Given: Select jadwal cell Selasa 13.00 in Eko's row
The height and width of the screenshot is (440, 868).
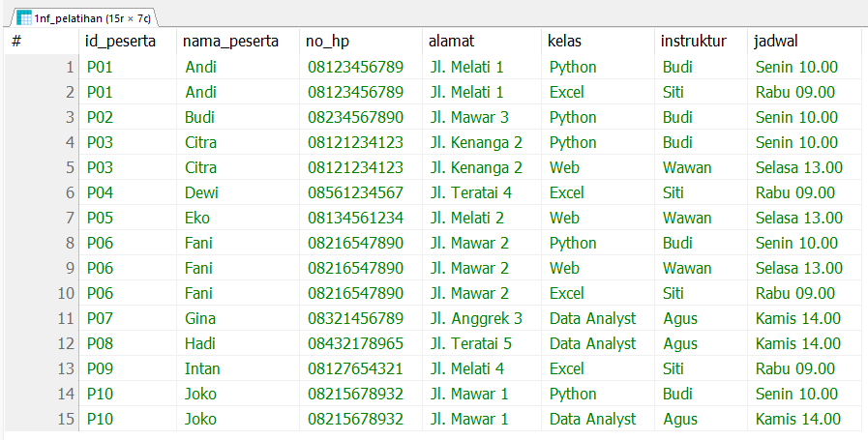Looking at the screenshot, I should click(x=805, y=218).
